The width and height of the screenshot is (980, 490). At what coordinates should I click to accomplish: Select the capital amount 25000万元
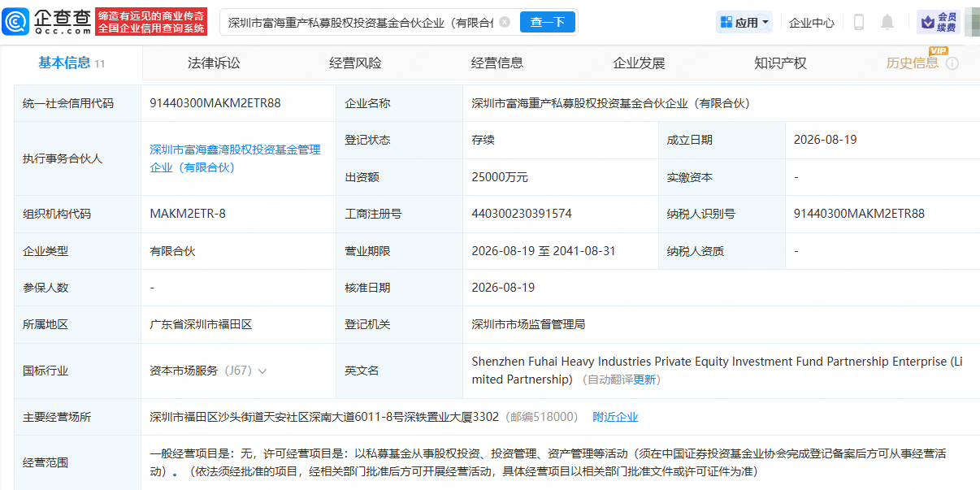[x=500, y=177]
